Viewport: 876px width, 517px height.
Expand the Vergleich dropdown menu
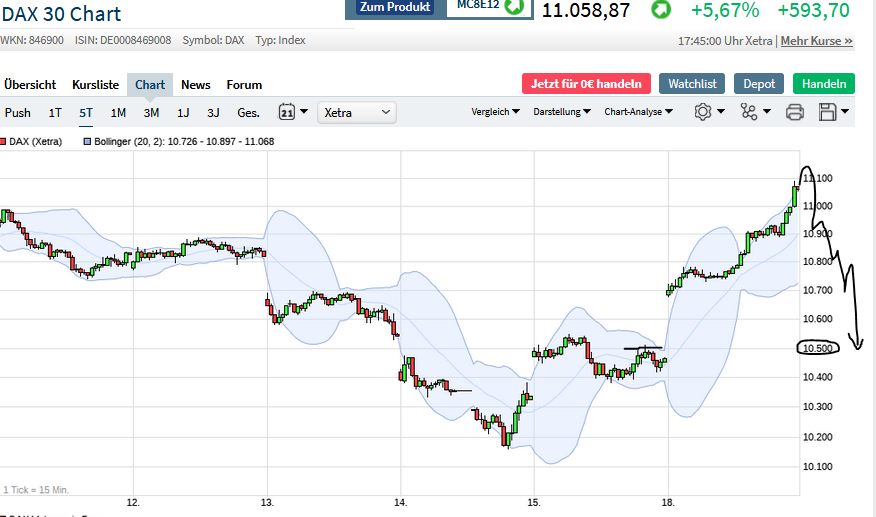(495, 112)
